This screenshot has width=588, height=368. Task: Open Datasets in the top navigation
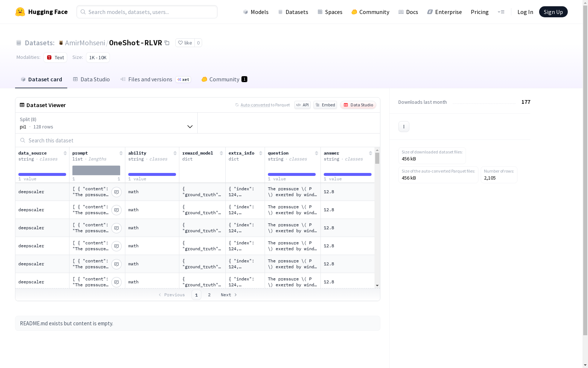click(x=293, y=12)
